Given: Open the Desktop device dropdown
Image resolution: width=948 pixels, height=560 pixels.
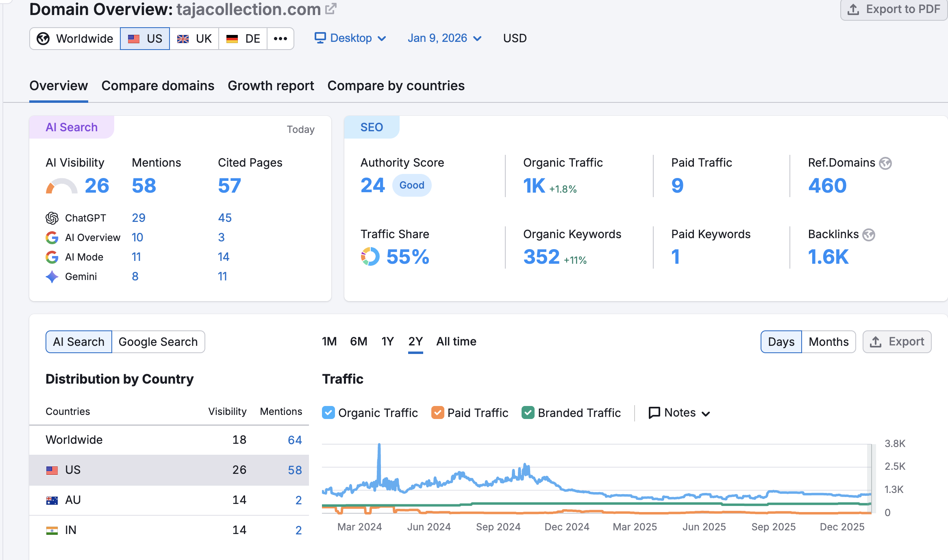Looking at the screenshot, I should [350, 38].
